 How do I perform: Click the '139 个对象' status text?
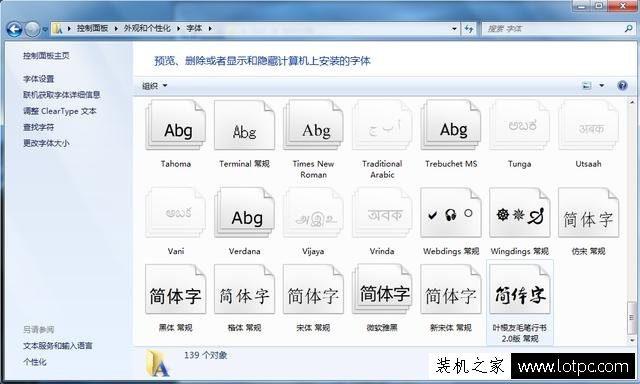pos(205,355)
